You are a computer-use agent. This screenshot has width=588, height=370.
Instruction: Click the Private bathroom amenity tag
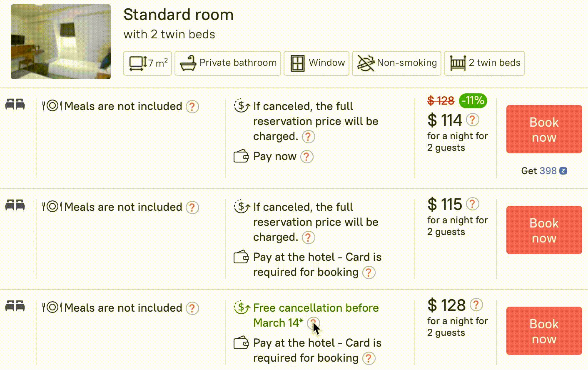tap(228, 63)
